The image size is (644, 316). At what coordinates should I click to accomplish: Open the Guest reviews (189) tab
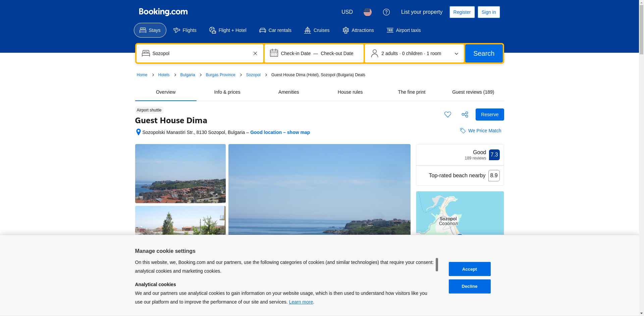pos(473,92)
